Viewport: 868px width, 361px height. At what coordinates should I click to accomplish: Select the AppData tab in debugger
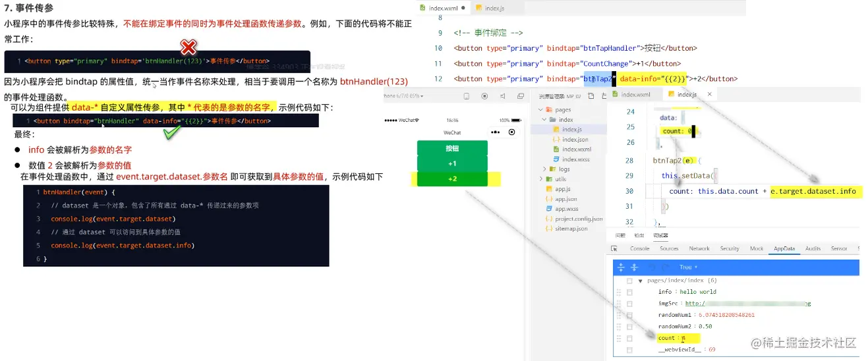point(784,248)
